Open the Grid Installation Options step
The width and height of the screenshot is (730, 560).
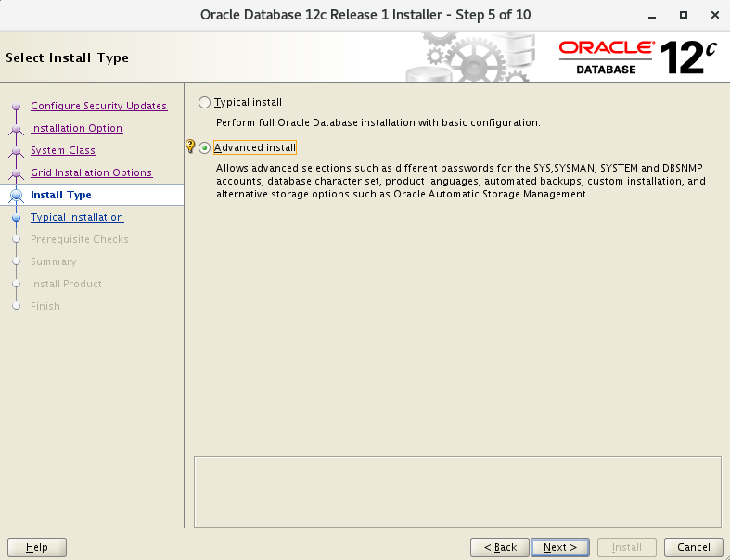pos(91,172)
